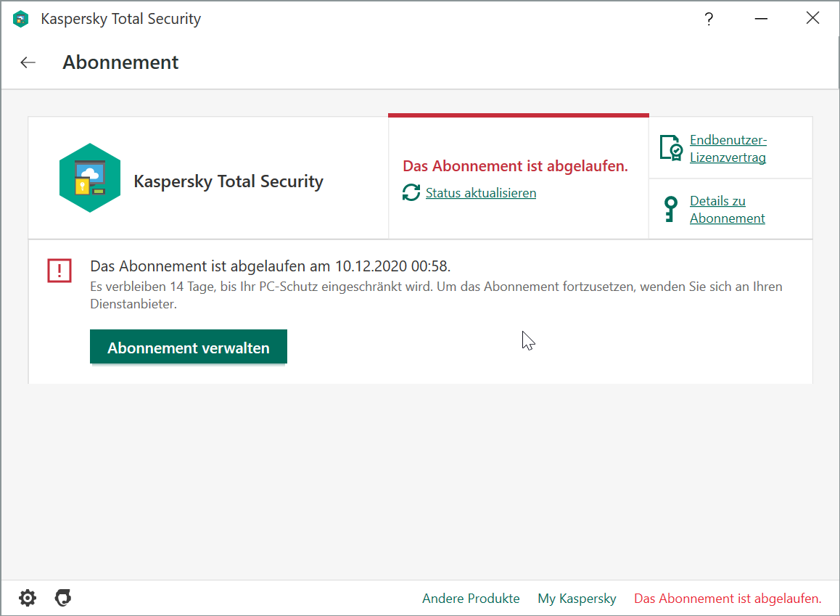Click the Kaspersky title bar app icon
Image resolution: width=840 pixels, height=616 pixels.
[x=21, y=19]
